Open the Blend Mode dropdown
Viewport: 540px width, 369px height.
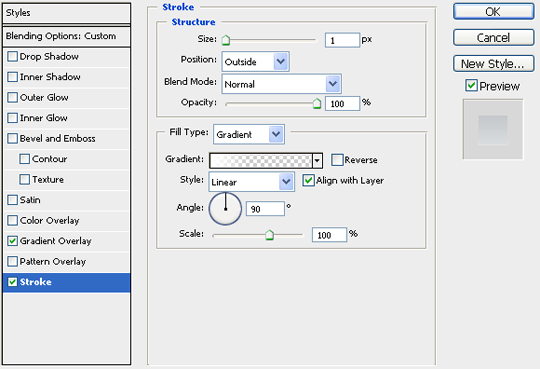coord(282,84)
